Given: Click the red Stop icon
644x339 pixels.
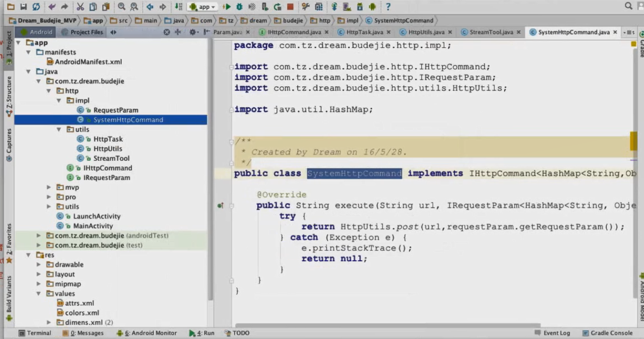Looking at the screenshot, I should click(x=290, y=7).
